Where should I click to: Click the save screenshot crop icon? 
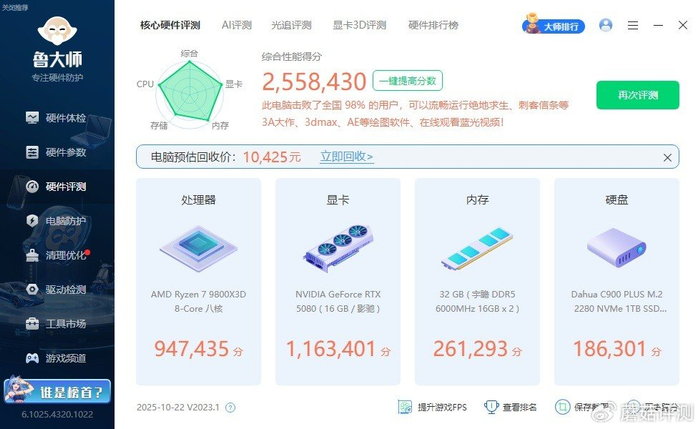tap(562, 407)
